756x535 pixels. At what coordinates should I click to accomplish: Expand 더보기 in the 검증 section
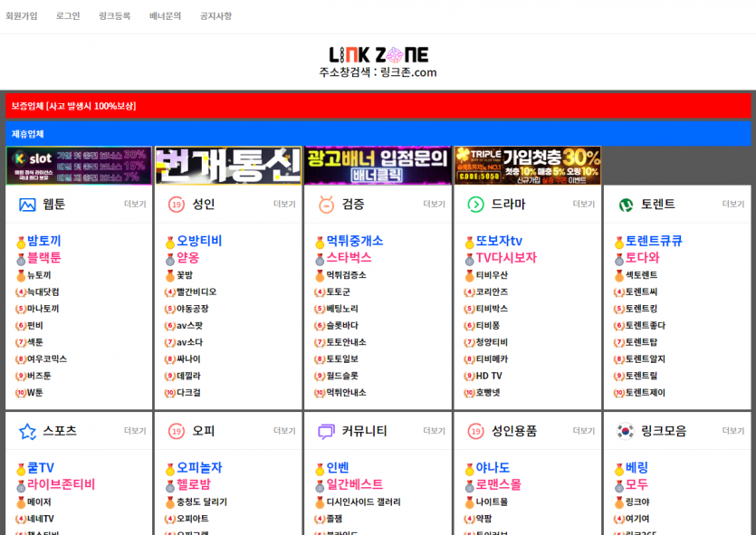point(434,205)
